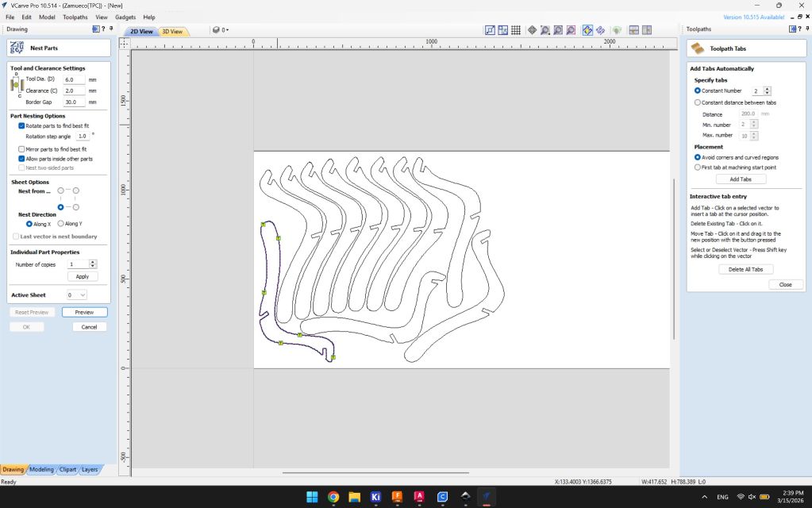Toggle snap grid visibility
The height and width of the screenshot is (508, 812).
point(517,30)
